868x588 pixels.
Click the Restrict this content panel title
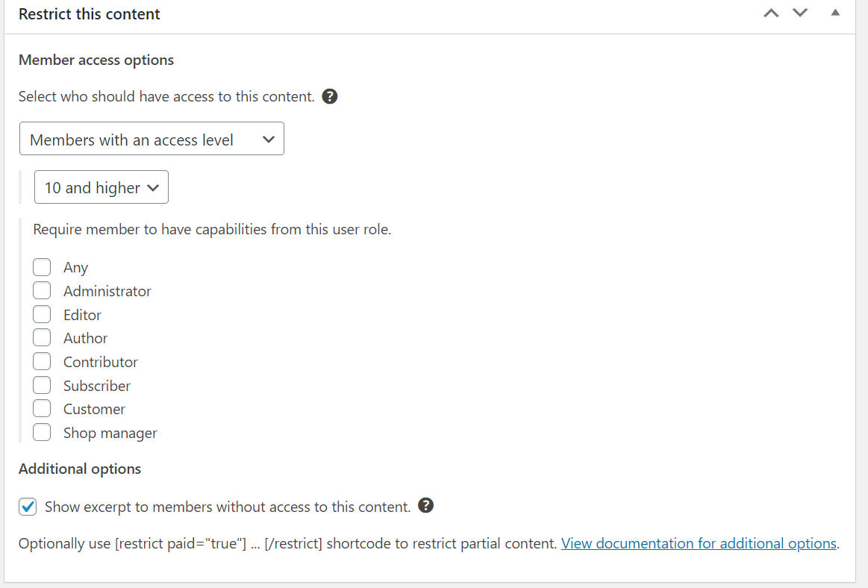pyautogui.click(x=90, y=14)
